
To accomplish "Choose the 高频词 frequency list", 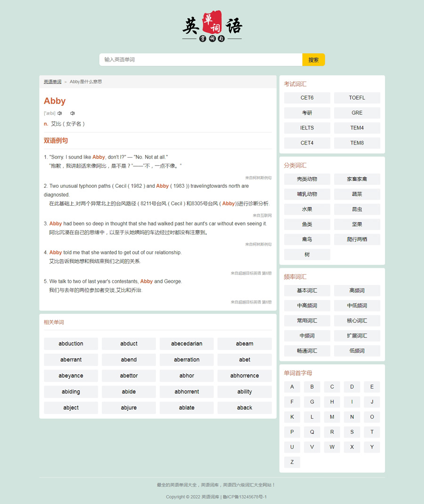I will (357, 291).
